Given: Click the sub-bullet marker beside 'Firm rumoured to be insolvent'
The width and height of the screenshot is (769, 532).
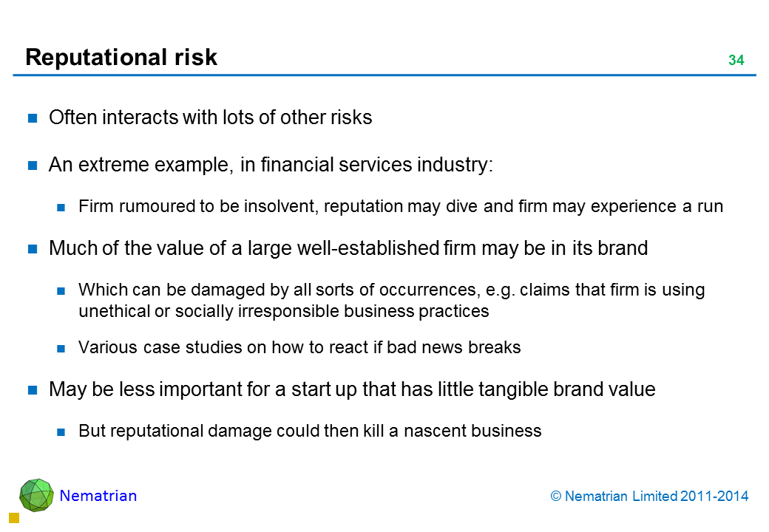Looking at the screenshot, I should click(62, 208).
